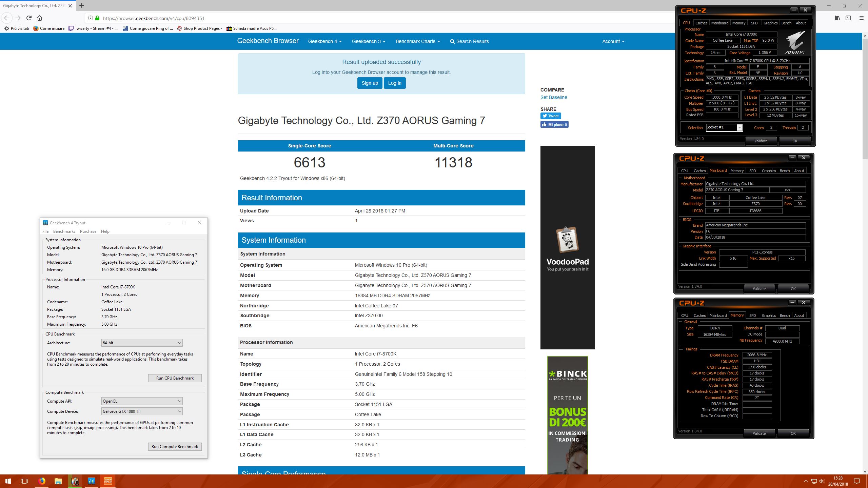Screen dimensions: 868x488
Task: Expand the Account dropdown
Action: (613, 41)
